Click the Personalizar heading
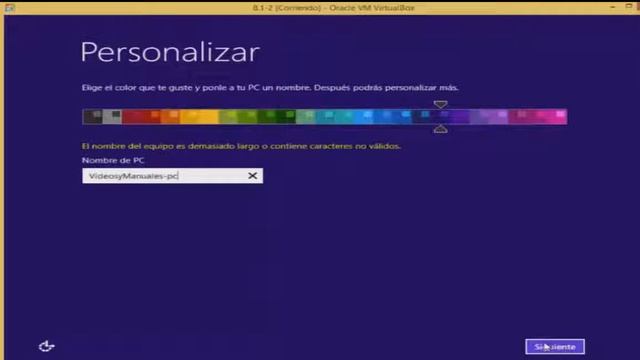Image resolution: width=640 pixels, height=360 pixels. [170, 52]
